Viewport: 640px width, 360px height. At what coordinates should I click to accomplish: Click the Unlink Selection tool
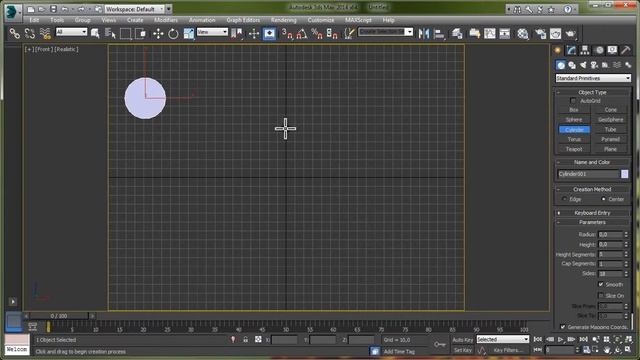point(30,33)
